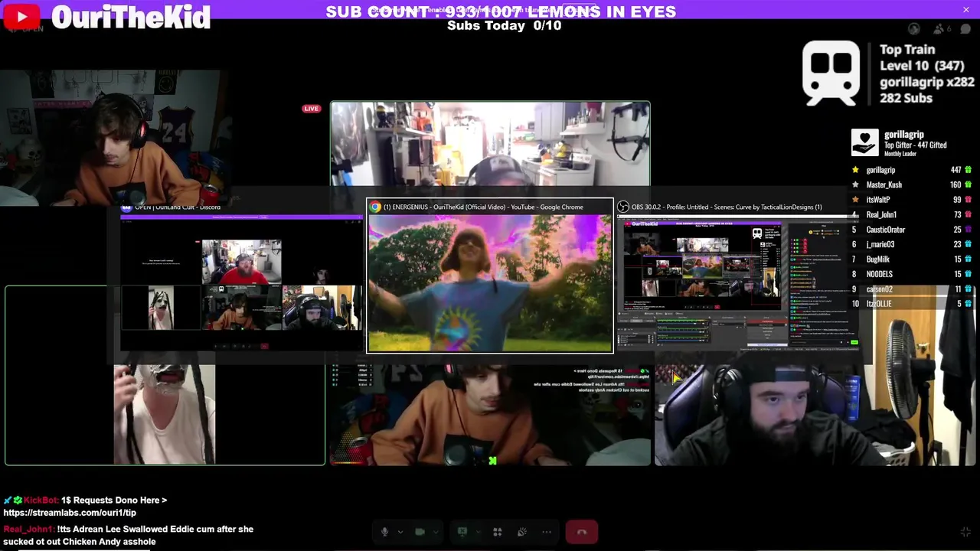Select the NOODELS leaderboard entry
980x551 pixels.
911,274
